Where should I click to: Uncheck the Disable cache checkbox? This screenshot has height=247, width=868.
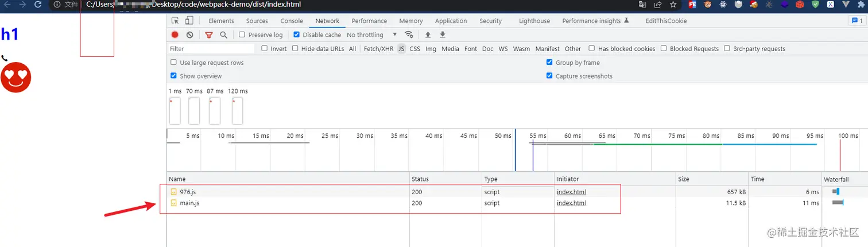tap(297, 35)
